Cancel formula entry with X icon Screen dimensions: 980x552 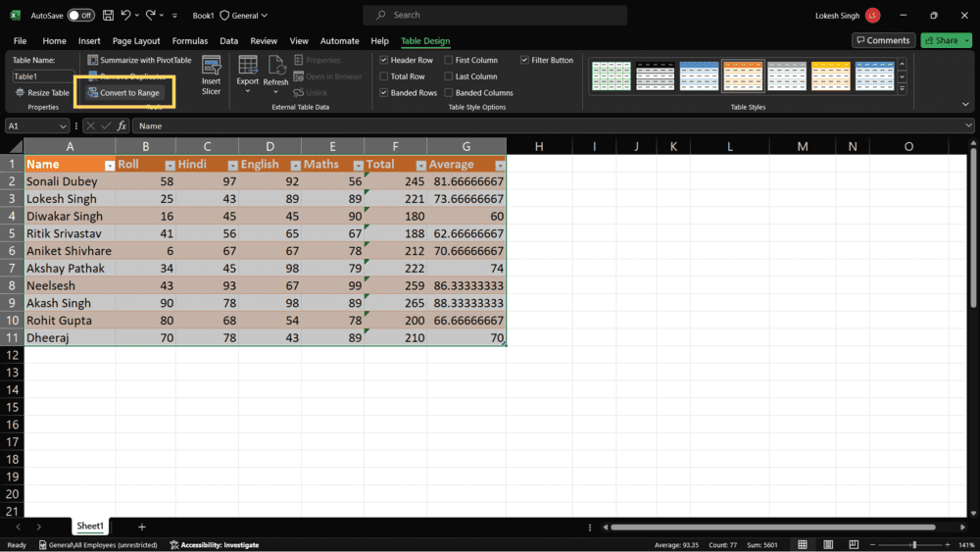tap(91, 125)
